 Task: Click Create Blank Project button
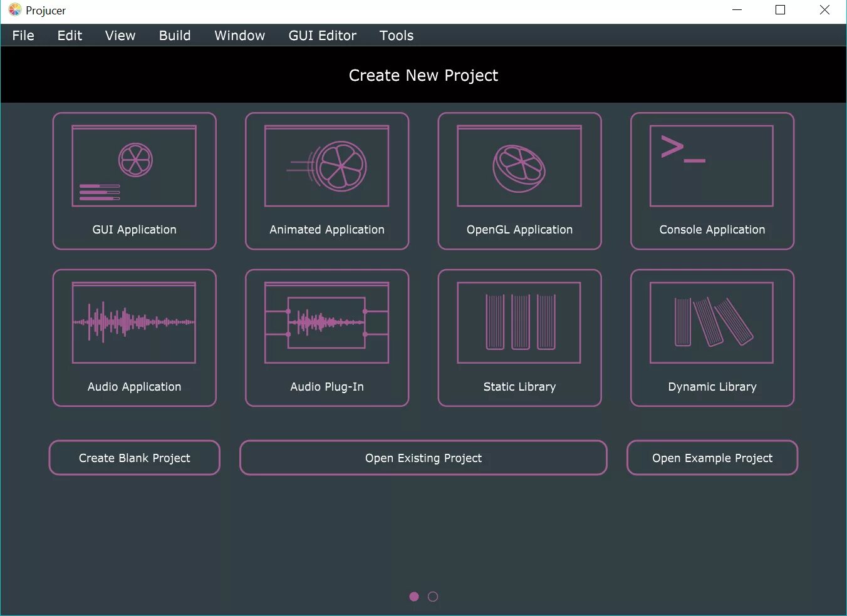[135, 458]
